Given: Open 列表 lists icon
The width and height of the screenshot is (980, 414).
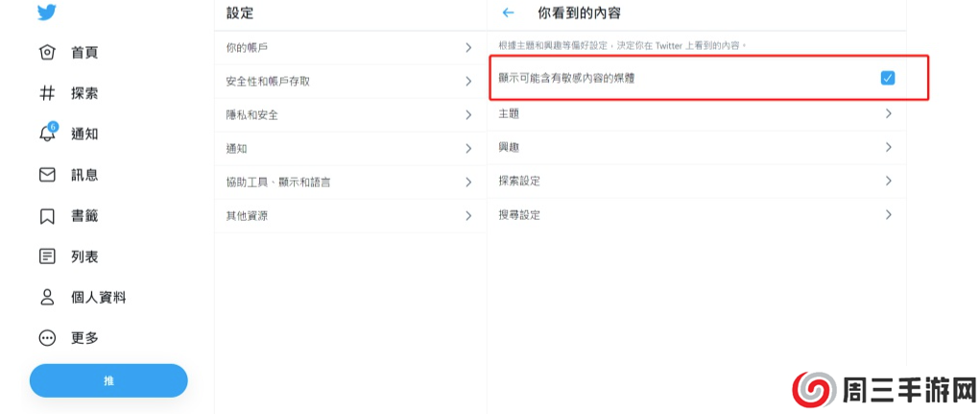Looking at the screenshot, I should (47, 256).
